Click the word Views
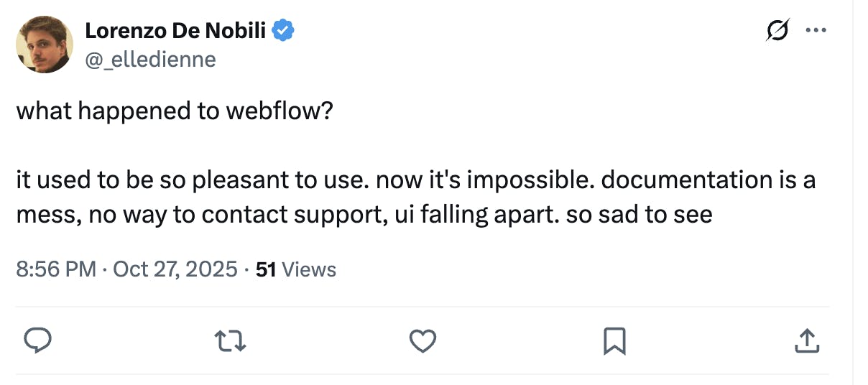Viewport: 868px width, 385px height. (309, 269)
